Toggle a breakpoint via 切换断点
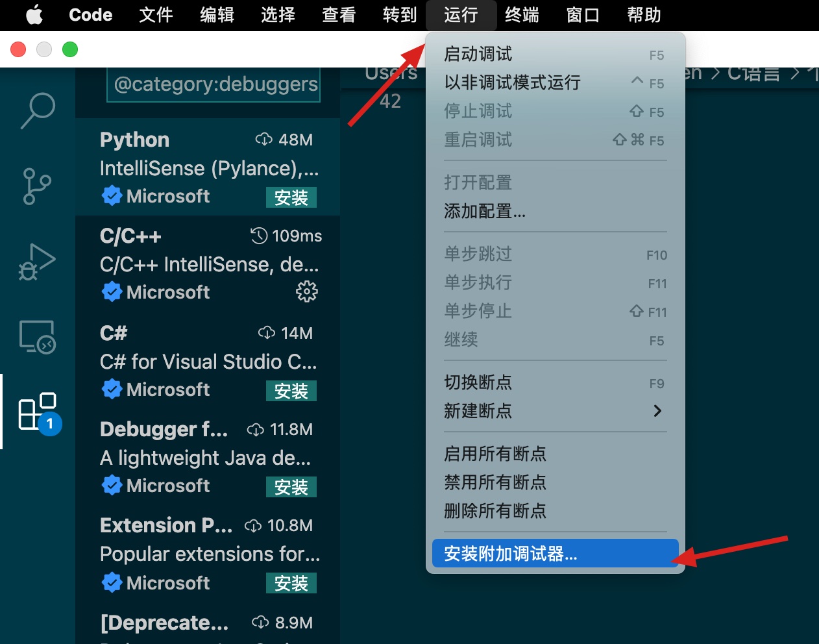 pyautogui.click(x=478, y=382)
